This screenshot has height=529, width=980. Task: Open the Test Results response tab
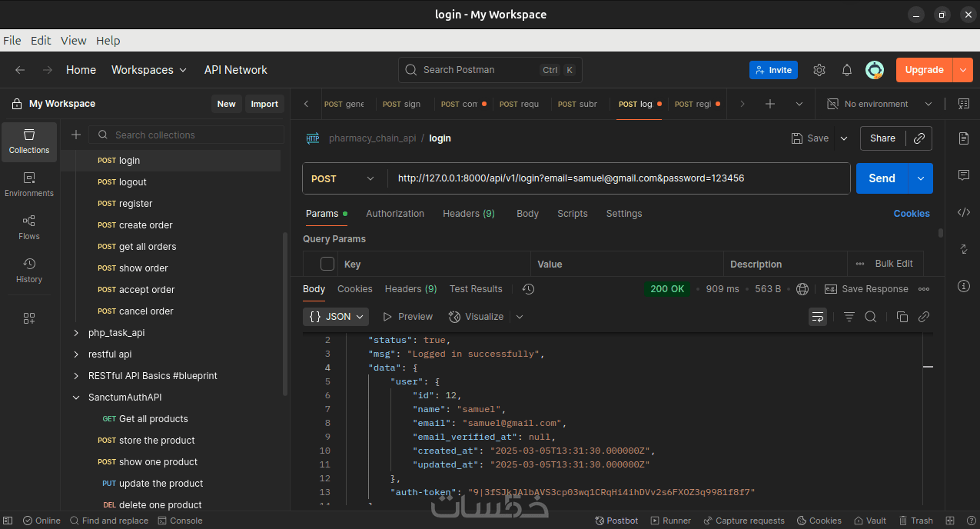click(476, 289)
